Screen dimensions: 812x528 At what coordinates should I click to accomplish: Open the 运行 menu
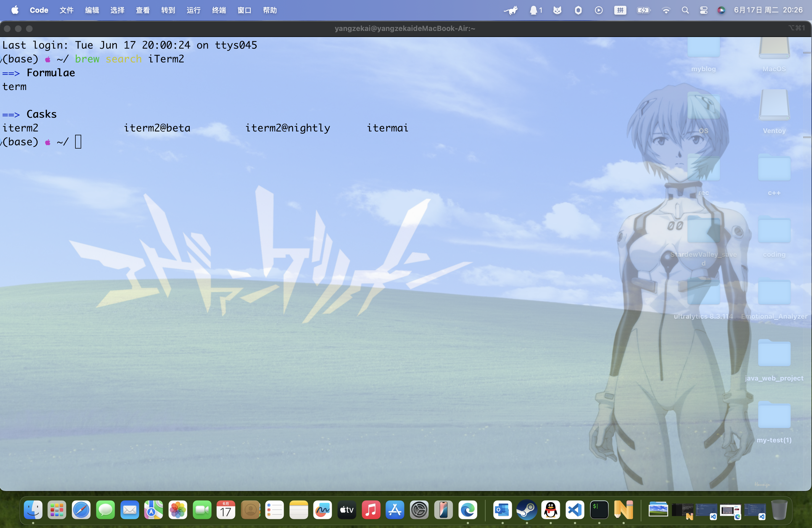(193, 10)
